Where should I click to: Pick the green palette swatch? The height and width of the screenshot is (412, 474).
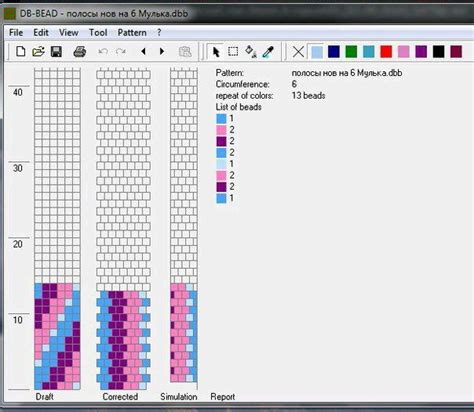(351, 52)
